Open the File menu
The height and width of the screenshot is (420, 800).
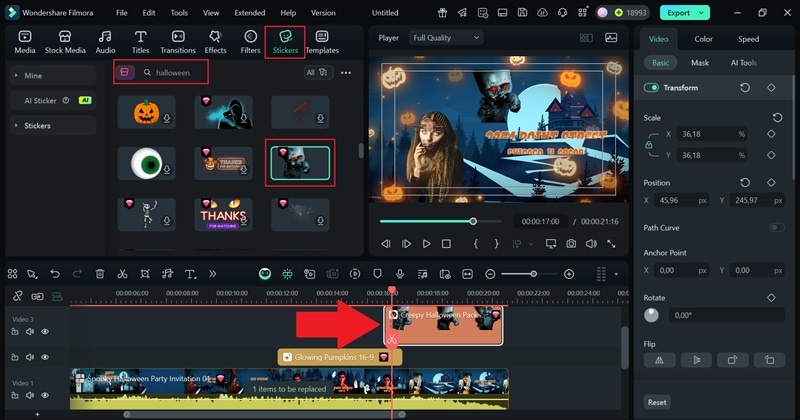pyautogui.click(x=121, y=13)
